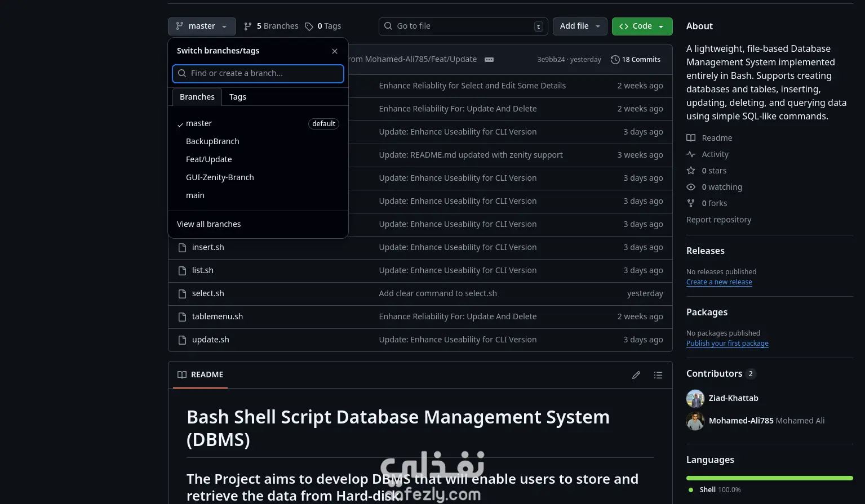Open the list.sh file
This screenshot has height=504, width=865.
click(203, 270)
